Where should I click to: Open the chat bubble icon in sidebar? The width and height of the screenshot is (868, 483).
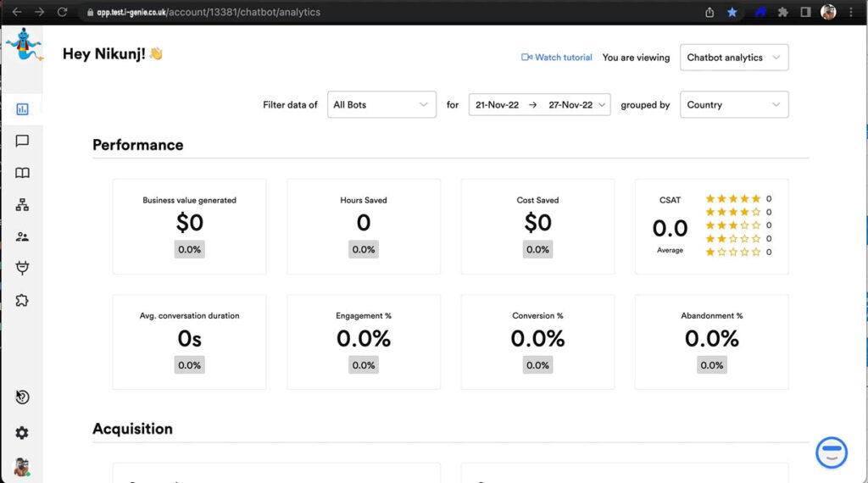point(22,141)
